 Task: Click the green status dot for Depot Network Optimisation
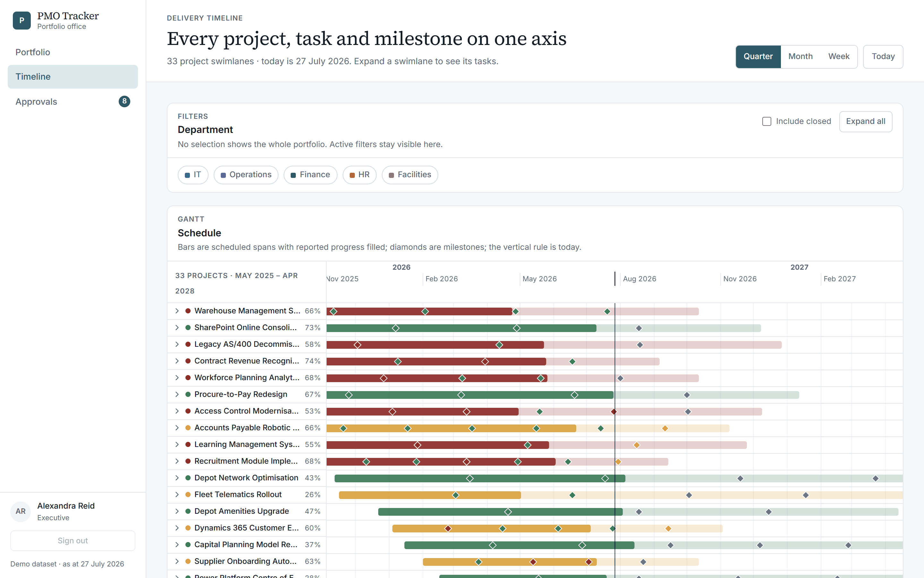point(188,478)
